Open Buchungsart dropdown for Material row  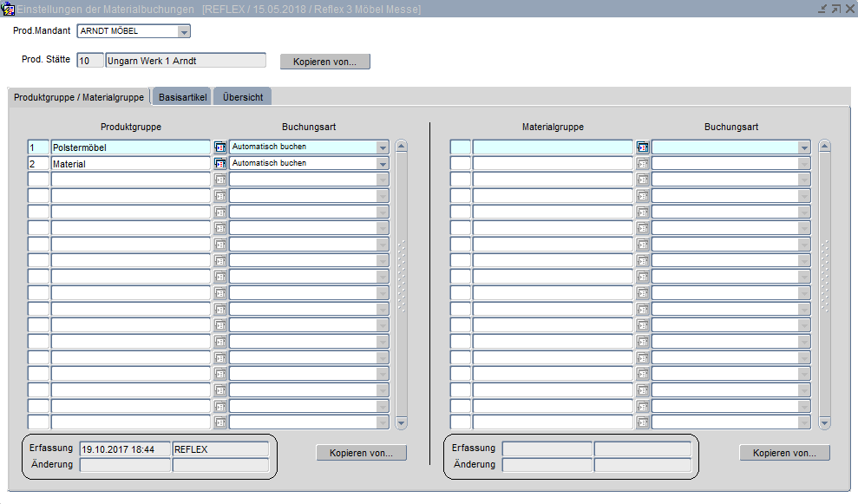tap(383, 163)
